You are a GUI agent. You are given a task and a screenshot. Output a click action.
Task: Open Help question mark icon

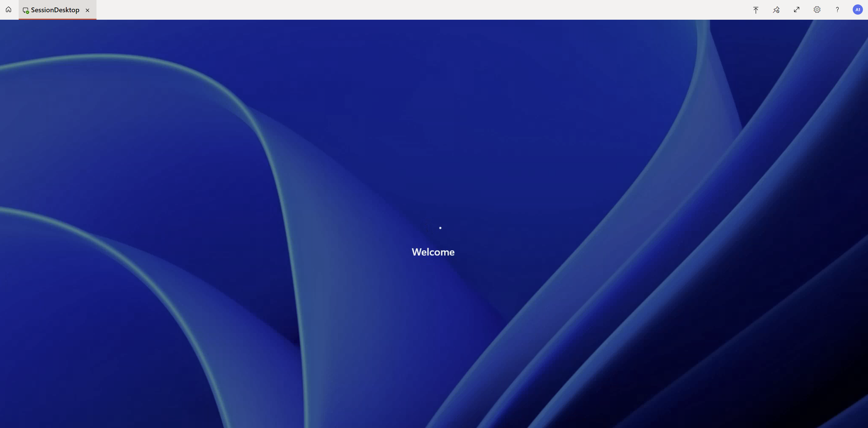pyautogui.click(x=837, y=10)
